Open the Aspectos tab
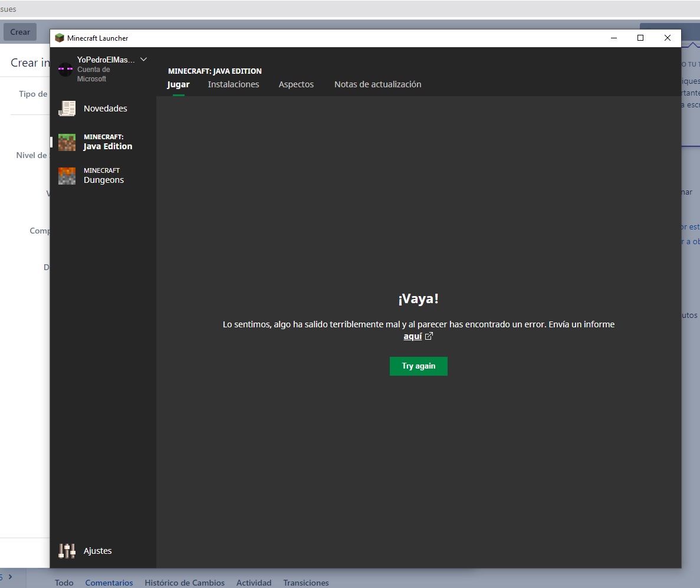 click(296, 84)
